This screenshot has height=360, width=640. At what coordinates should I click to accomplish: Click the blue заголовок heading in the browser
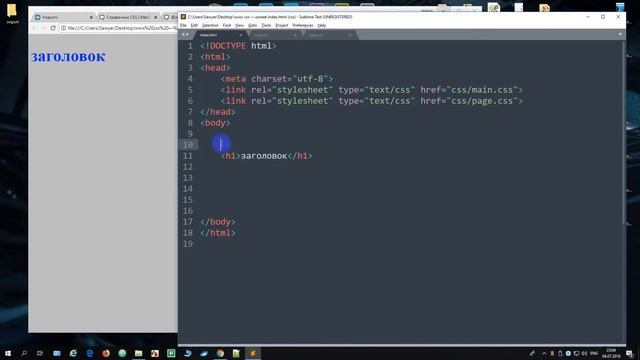pos(69,56)
